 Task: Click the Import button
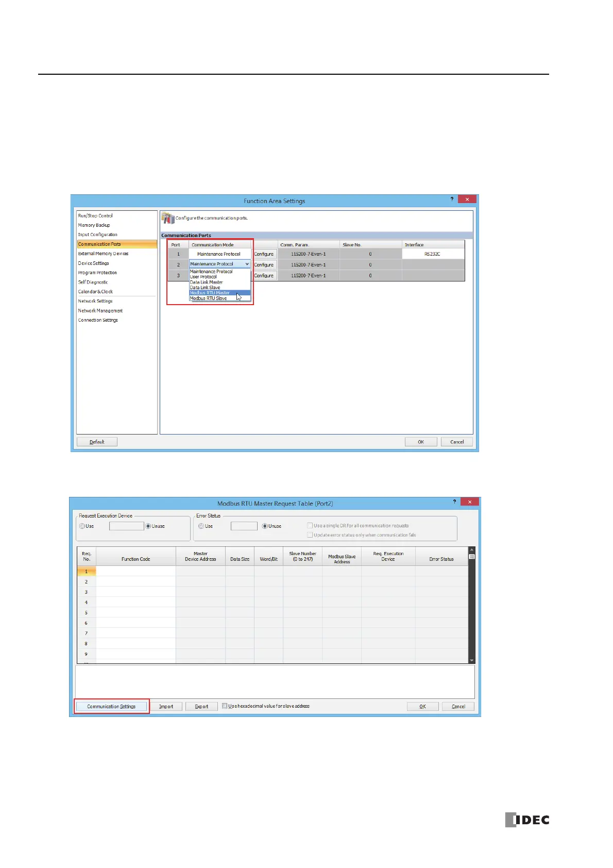click(x=166, y=706)
